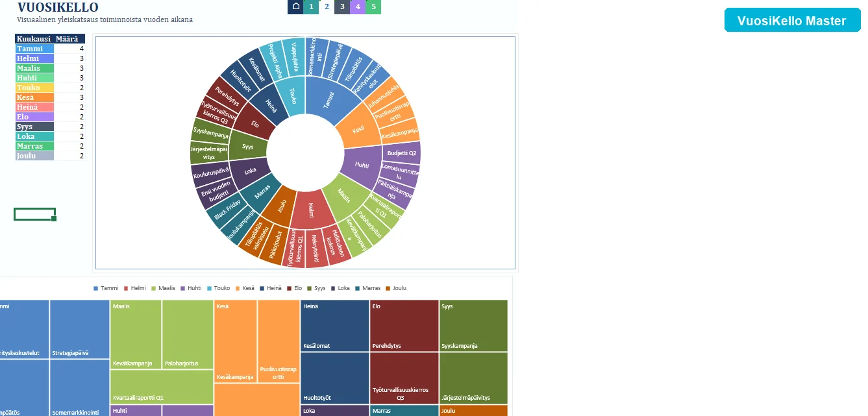Click the Joulu legend entry above the treemap
868x416 pixels.
395,288
